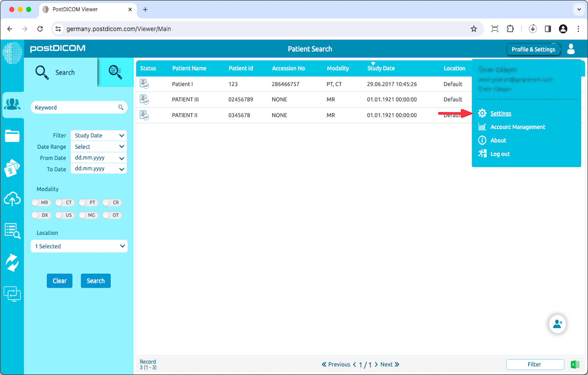Select the Folders icon in the sidebar
This screenshot has width=588, height=375.
[12, 136]
